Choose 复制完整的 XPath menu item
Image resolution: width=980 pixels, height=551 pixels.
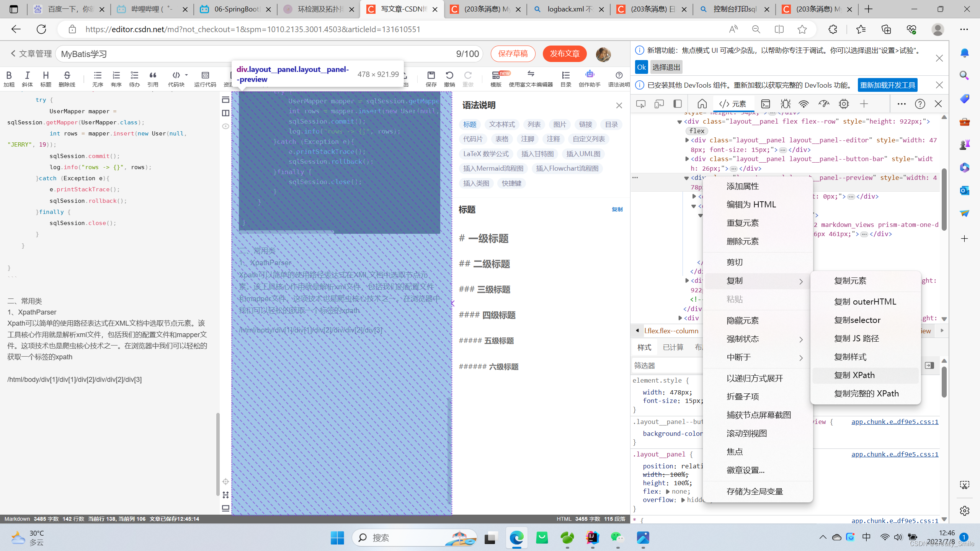[865, 394]
